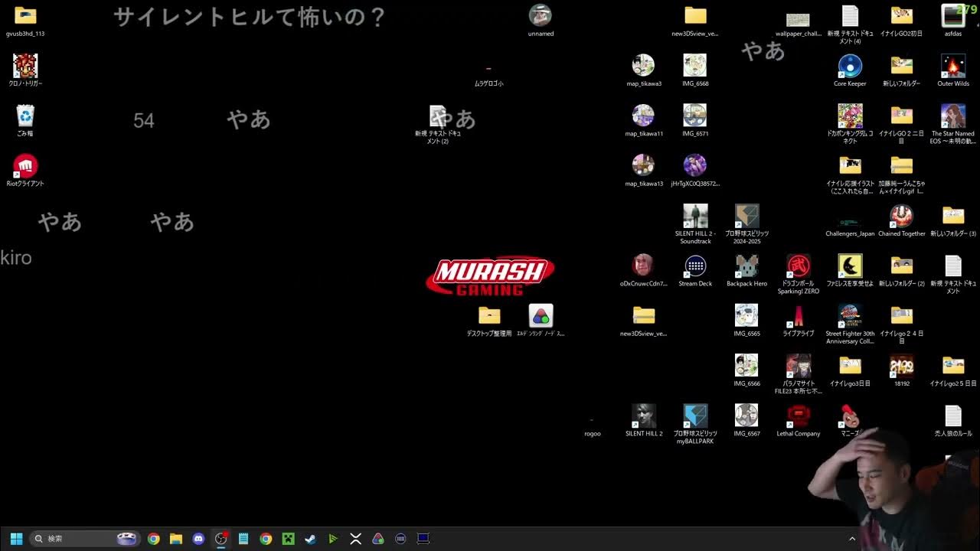Open the 新しいフォルダー (3) folder
This screenshot has width=980, height=551.
tap(952, 216)
